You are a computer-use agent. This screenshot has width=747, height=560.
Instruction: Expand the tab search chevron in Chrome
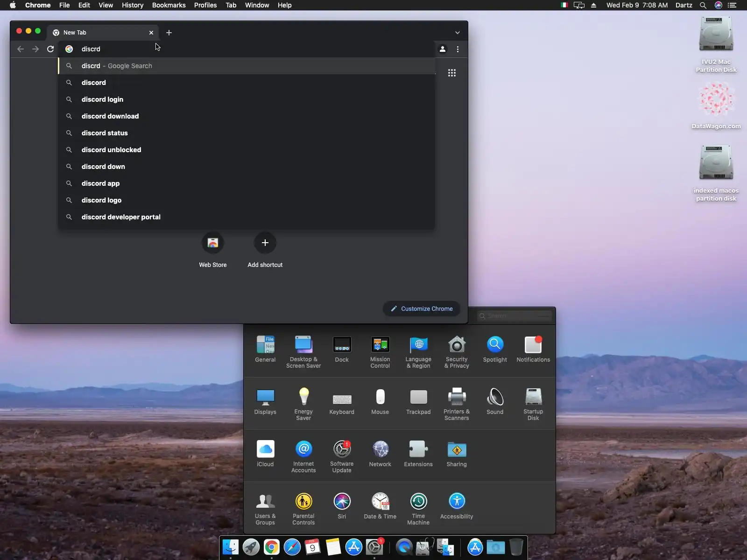(458, 33)
